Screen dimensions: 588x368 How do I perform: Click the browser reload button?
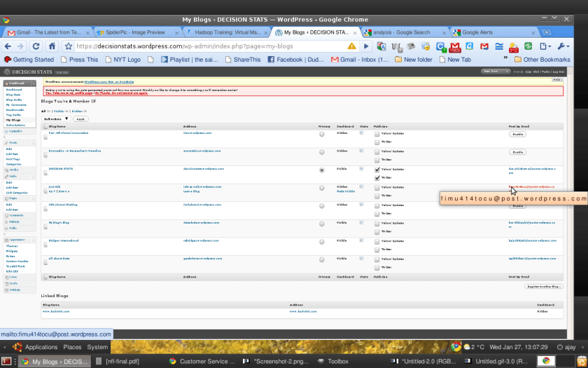pyautogui.click(x=36, y=46)
